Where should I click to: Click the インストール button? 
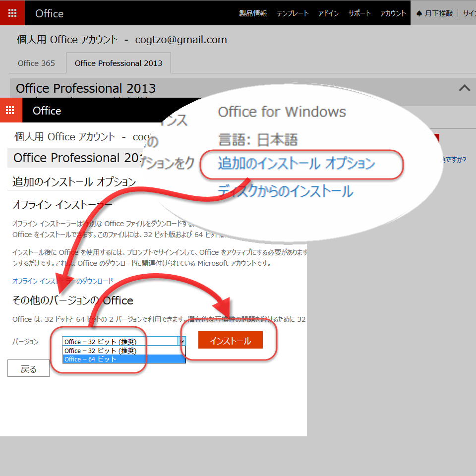pos(230,341)
